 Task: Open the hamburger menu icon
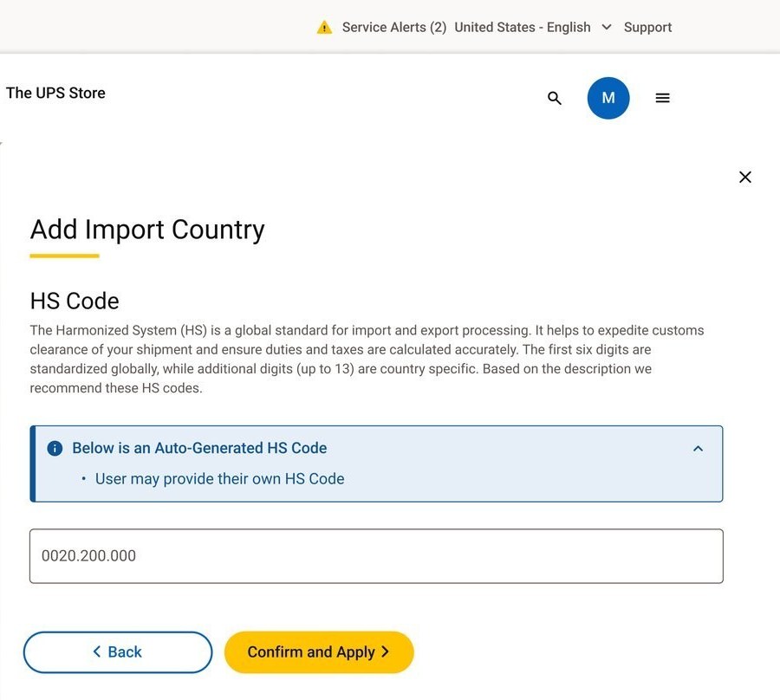[662, 98]
